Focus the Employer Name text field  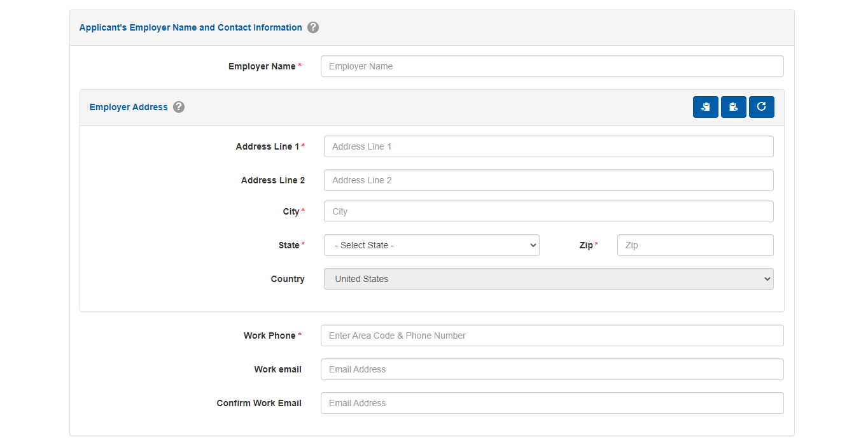552,66
